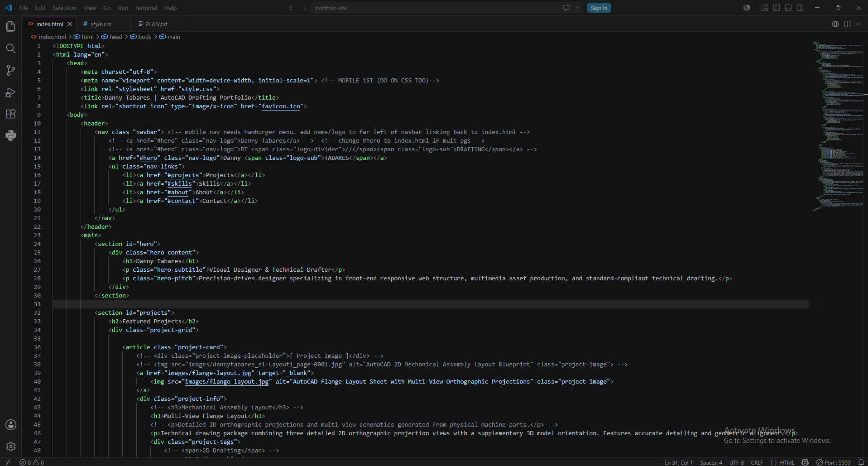Open the Edit menu
The image size is (868, 466).
(40, 8)
